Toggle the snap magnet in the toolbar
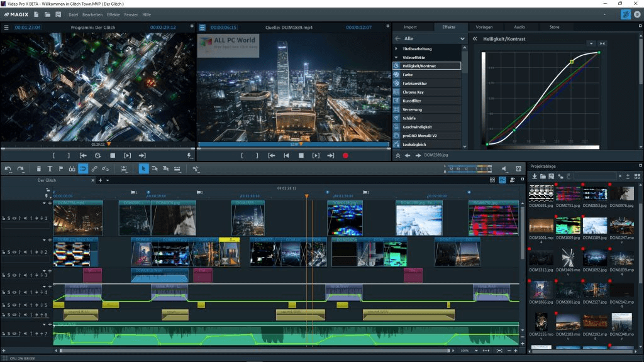Screen dimensions: 644x362 [83, 169]
